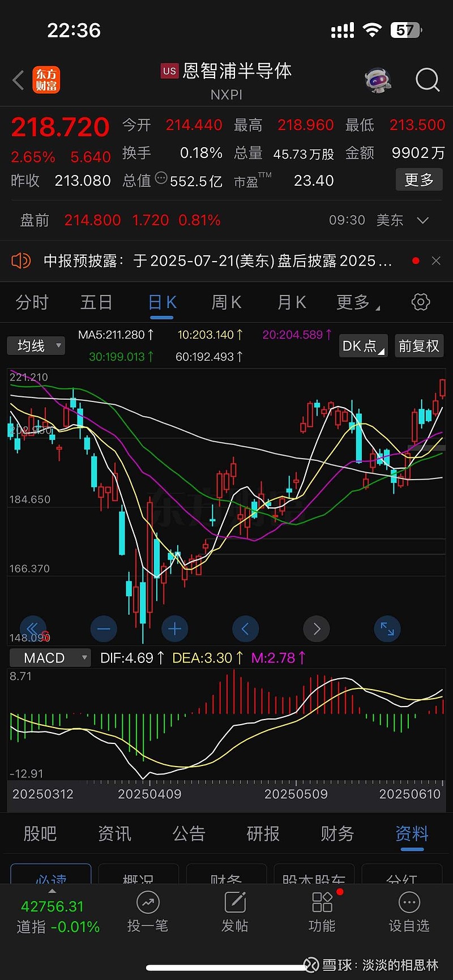Open the MACD indicator dropdown

[x=50, y=658]
